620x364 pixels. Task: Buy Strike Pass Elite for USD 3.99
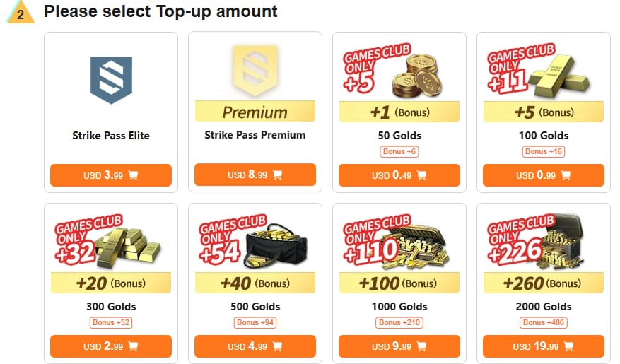[111, 175]
